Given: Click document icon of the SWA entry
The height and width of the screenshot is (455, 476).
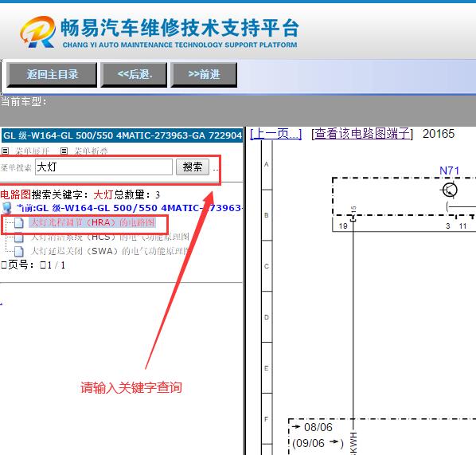Looking at the screenshot, I should point(18,251).
